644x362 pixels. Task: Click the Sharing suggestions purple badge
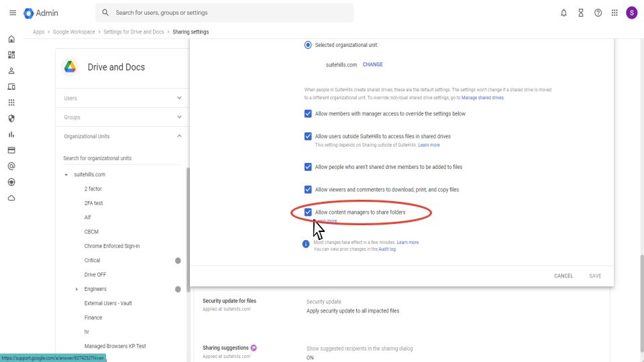point(254,348)
